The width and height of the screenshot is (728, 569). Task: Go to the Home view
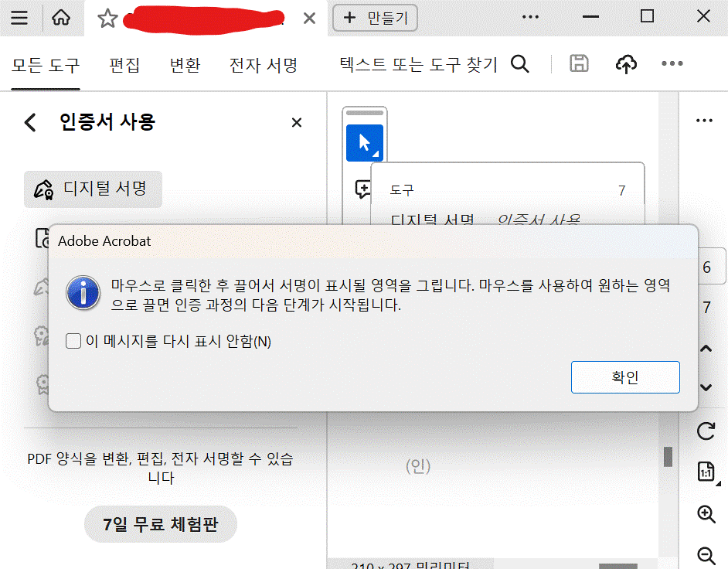(61, 18)
